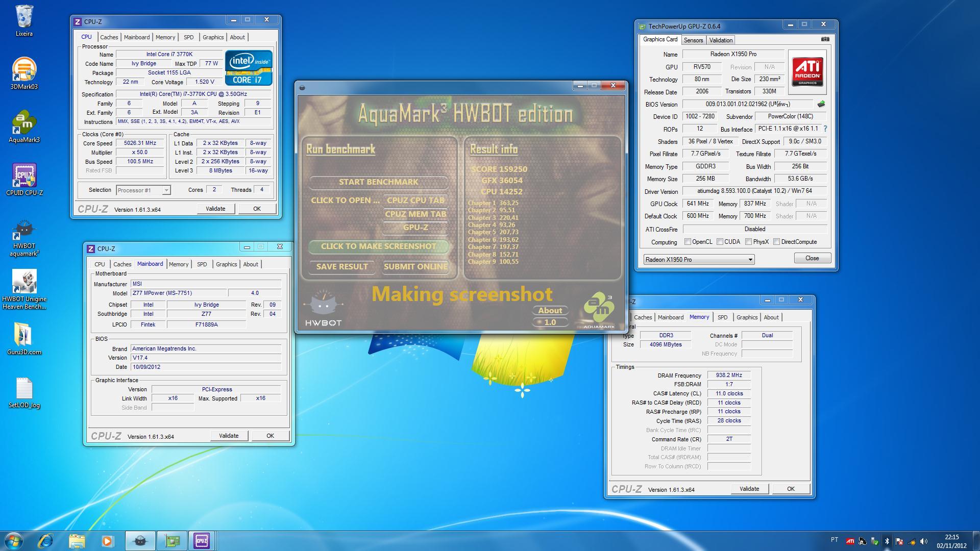Click the HWBOT mascot logo in AquaMark window
The width and height of the screenshot is (980, 551).
323,308
